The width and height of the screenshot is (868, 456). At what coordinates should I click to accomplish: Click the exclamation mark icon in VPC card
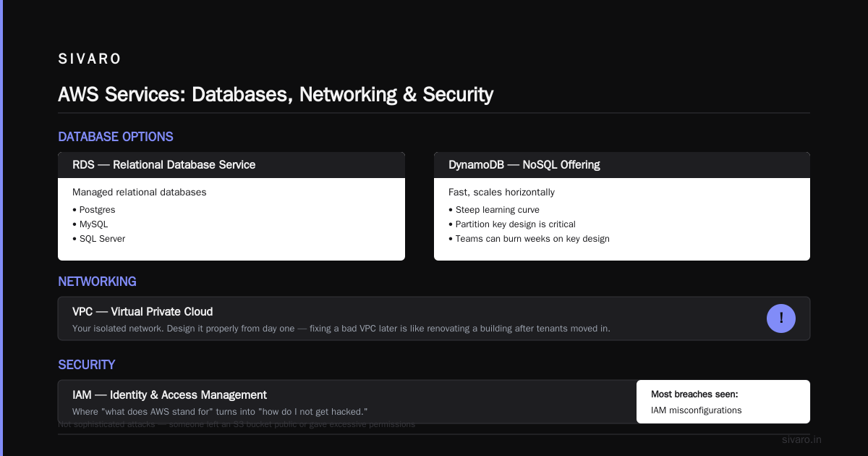tap(781, 318)
